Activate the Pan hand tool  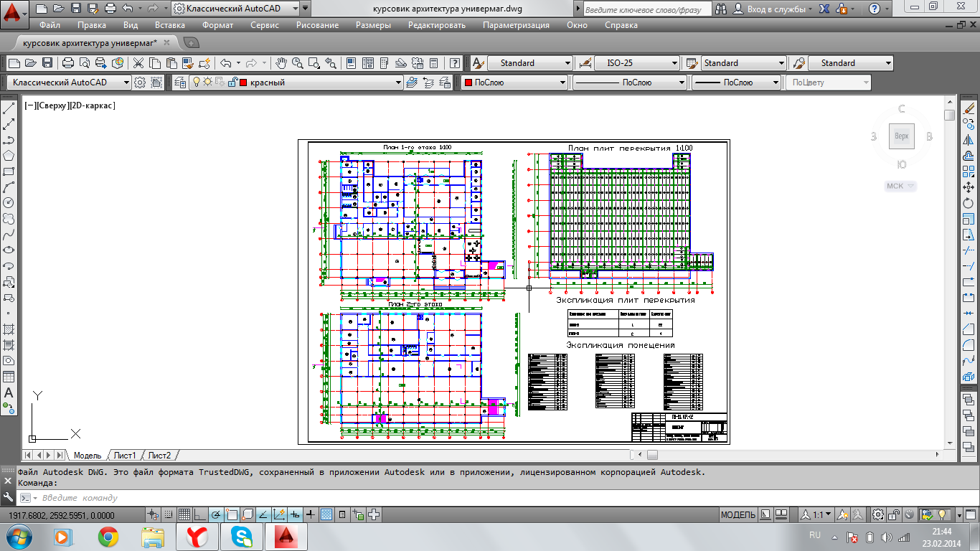(x=281, y=62)
